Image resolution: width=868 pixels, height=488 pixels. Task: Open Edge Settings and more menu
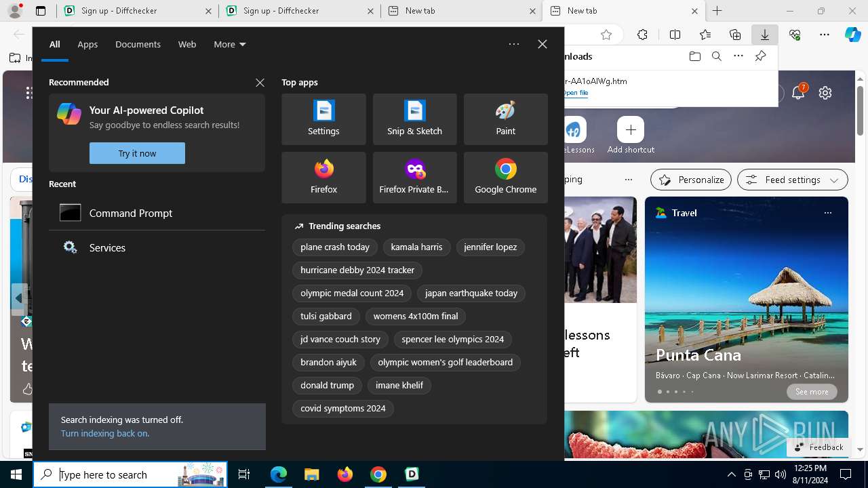[825, 35]
